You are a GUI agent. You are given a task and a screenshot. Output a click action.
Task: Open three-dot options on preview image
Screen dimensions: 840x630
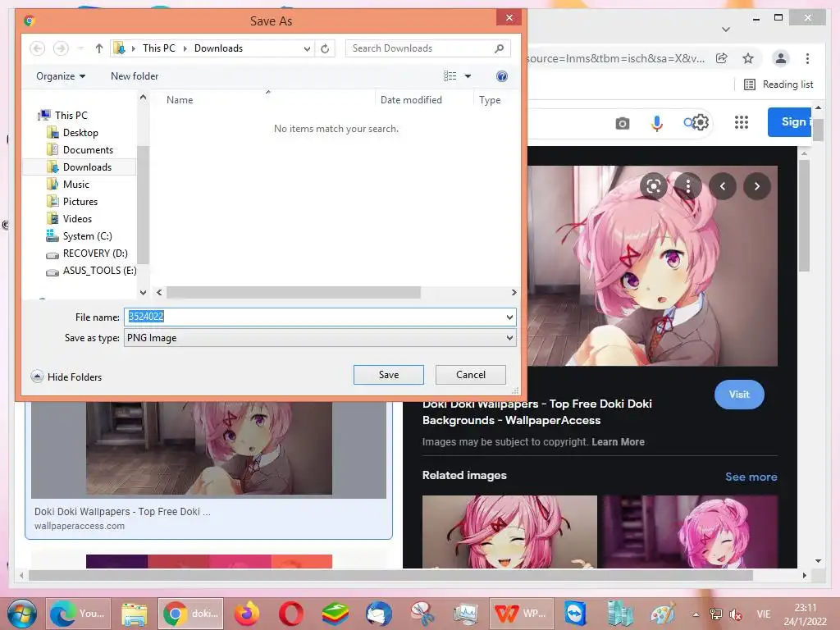688,186
